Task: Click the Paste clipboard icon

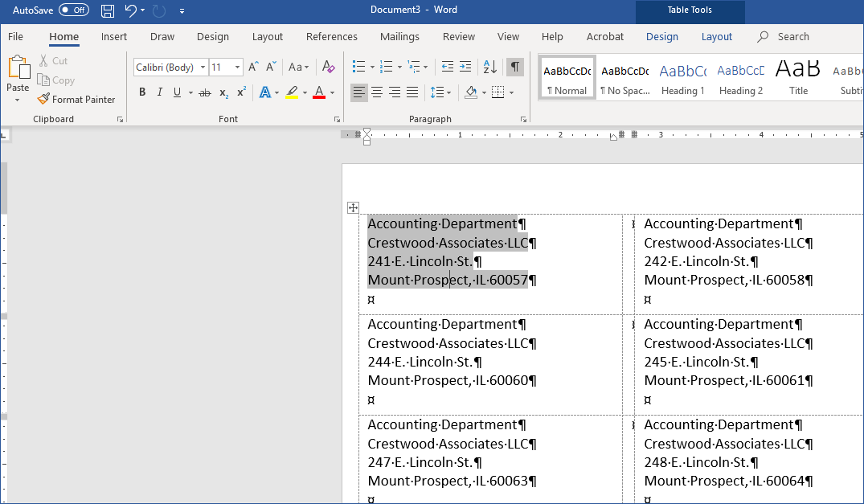Action: pyautogui.click(x=18, y=68)
